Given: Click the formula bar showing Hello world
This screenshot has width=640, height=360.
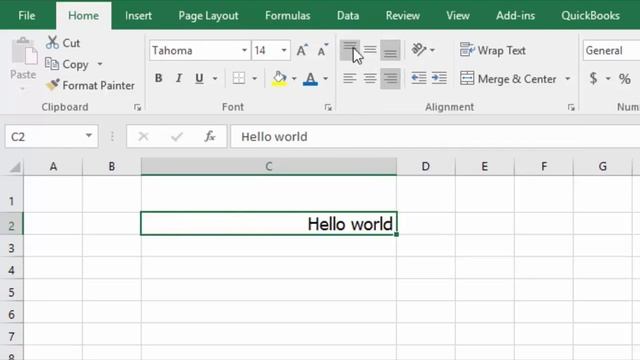Looking at the screenshot, I should [435, 136].
